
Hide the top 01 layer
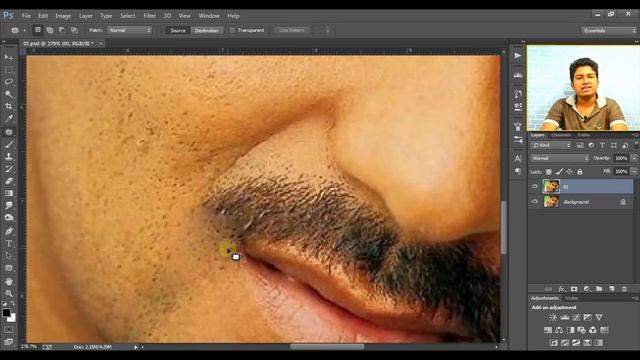pos(535,187)
